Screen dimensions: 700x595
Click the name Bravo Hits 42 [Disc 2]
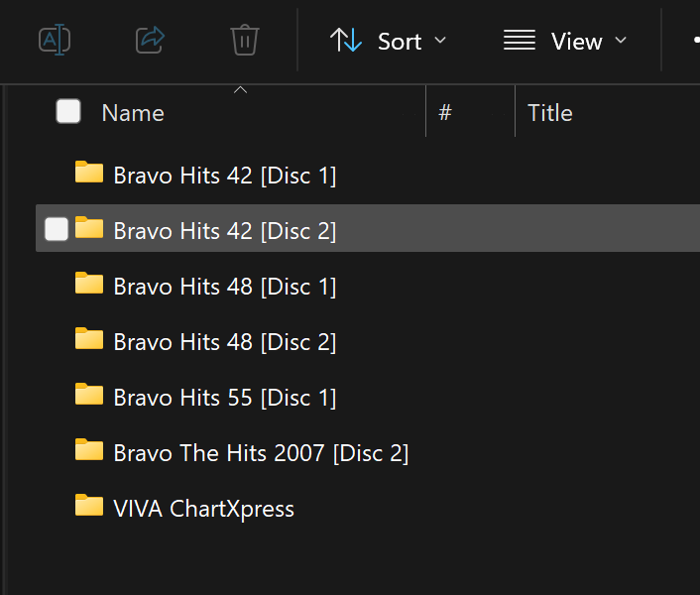point(224,231)
